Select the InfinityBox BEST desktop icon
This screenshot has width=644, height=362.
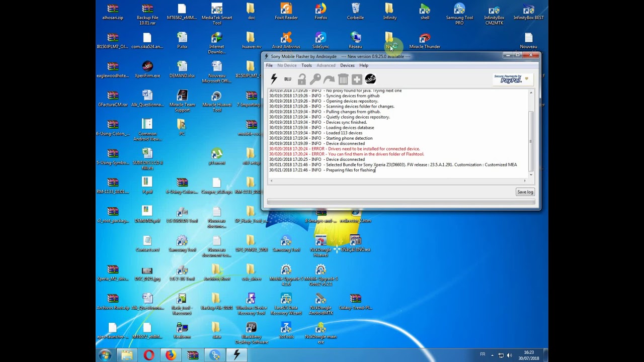528,12
